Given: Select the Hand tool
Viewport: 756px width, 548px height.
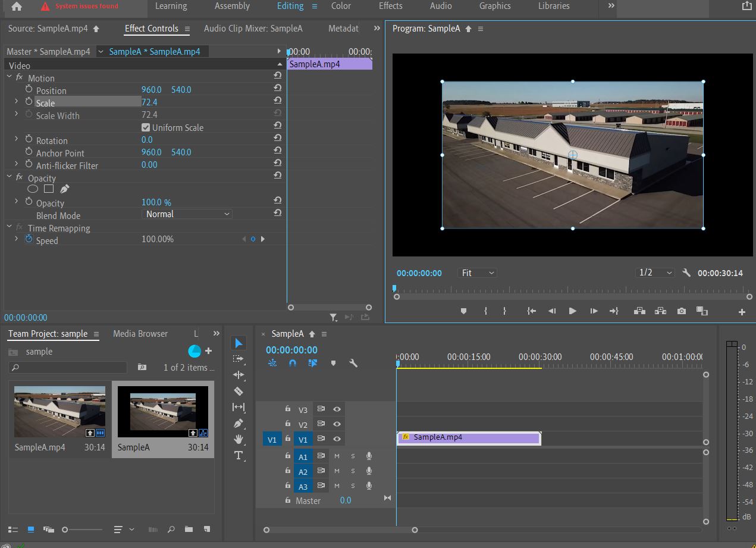Looking at the screenshot, I should coord(239,439).
